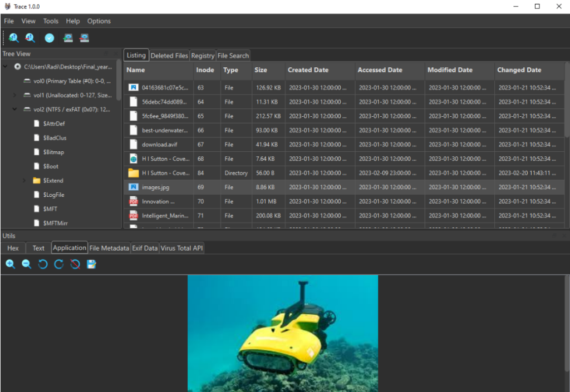Select $LogFile in the tree
The width and height of the screenshot is (570, 392).
[49, 195]
